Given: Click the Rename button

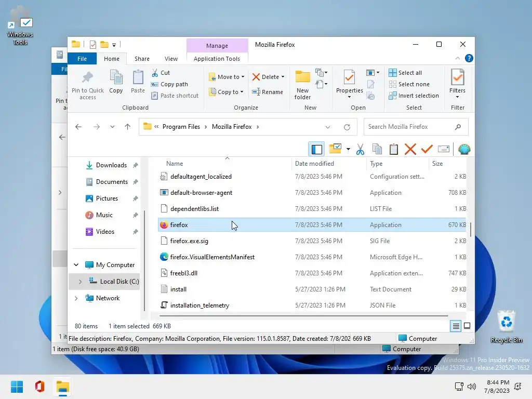Looking at the screenshot, I should click(x=268, y=91).
